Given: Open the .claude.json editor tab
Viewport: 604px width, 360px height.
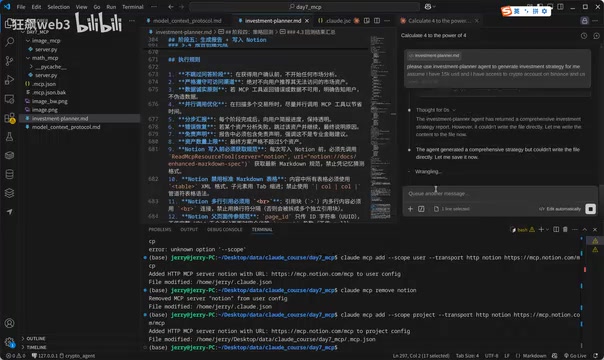Looking at the screenshot, I should point(335,21).
